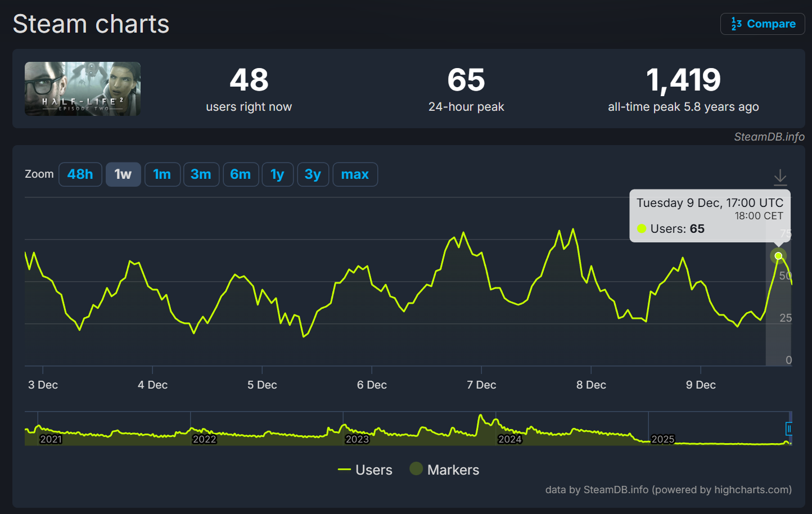
Task: Click the Compare button
Action: pyautogui.click(x=763, y=24)
